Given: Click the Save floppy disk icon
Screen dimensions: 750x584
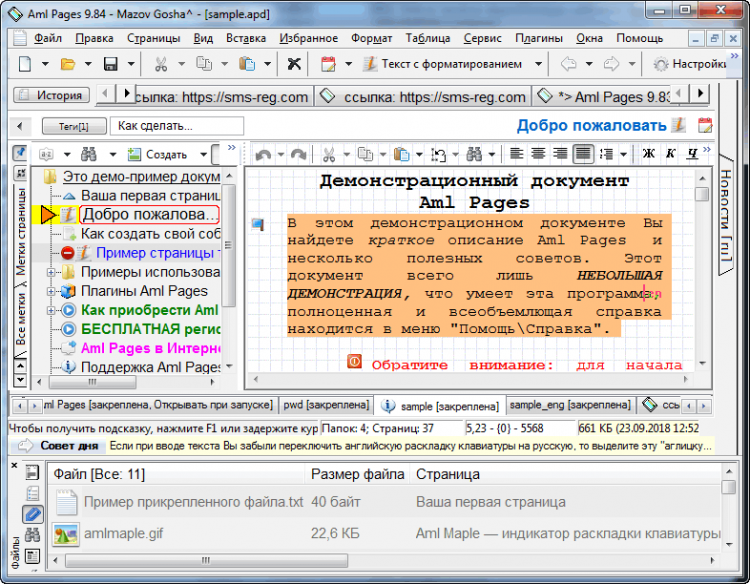Looking at the screenshot, I should tap(110, 64).
